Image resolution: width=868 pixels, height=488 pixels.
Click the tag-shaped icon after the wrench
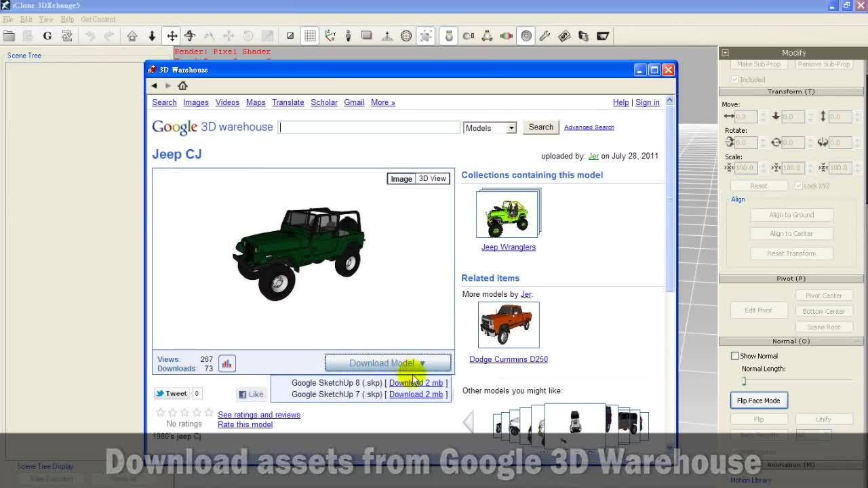coord(564,36)
